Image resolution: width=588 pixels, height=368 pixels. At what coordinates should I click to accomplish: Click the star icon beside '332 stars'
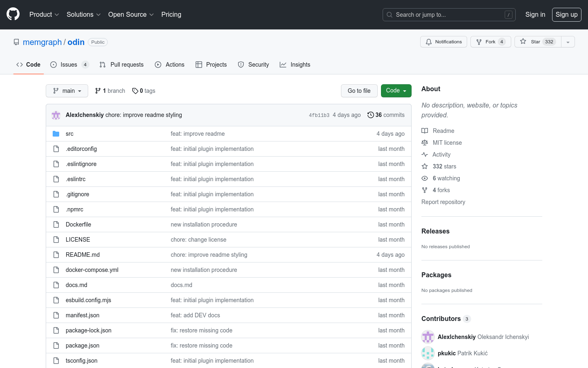pyautogui.click(x=425, y=166)
